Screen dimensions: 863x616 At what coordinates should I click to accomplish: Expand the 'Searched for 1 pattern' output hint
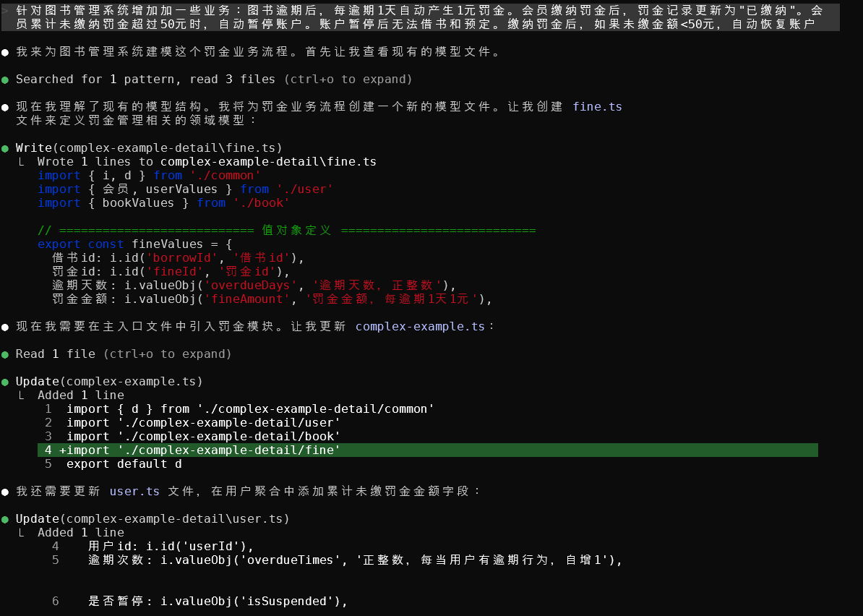tap(348, 80)
